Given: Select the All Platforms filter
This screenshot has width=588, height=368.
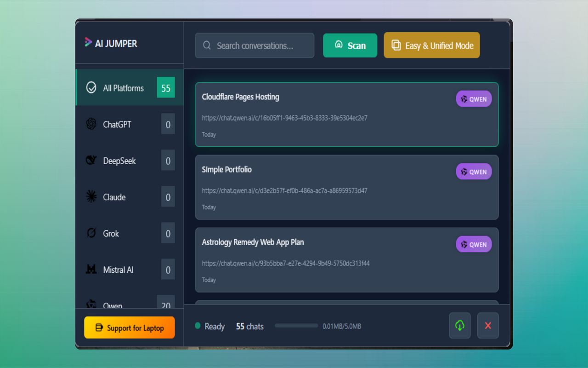Looking at the screenshot, I should tap(130, 87).
